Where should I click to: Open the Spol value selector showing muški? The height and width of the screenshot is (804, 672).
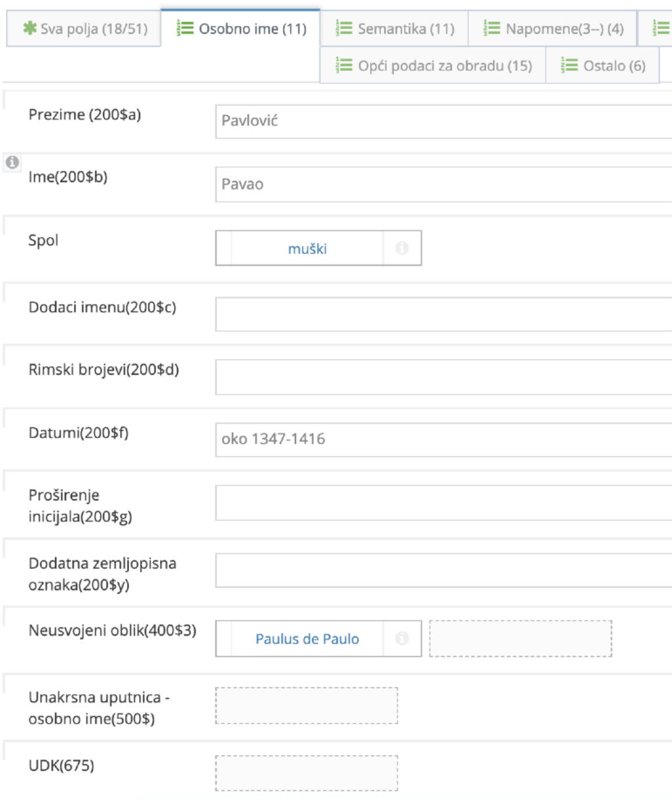click(x=308, y=247)
